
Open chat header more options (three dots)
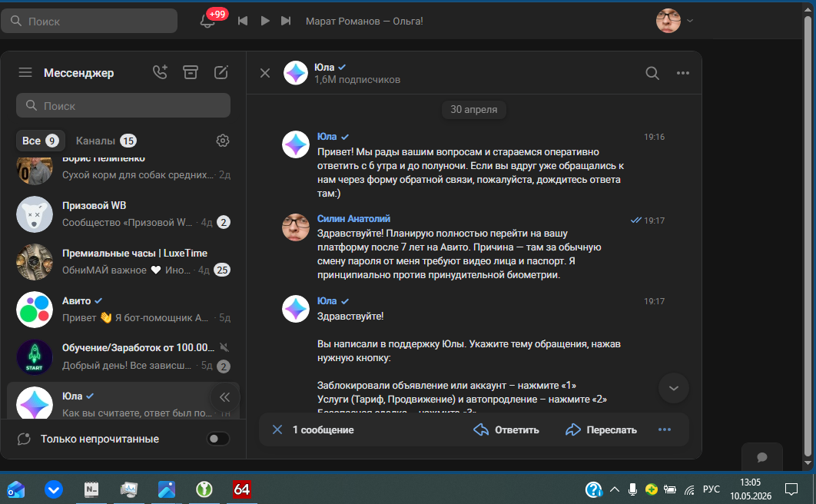point(683,73)
